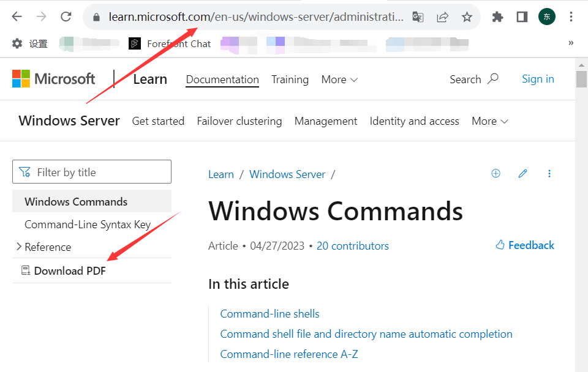Screen dimensions: 588x372
Task: Toggle the browser side panel
Action: coord(522,17)
